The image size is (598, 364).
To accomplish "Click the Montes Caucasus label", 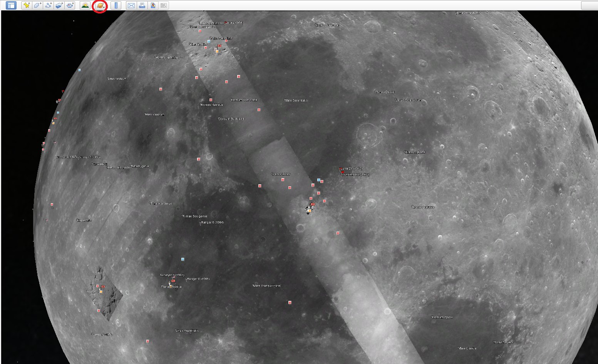I will click(x=328, y=25).
